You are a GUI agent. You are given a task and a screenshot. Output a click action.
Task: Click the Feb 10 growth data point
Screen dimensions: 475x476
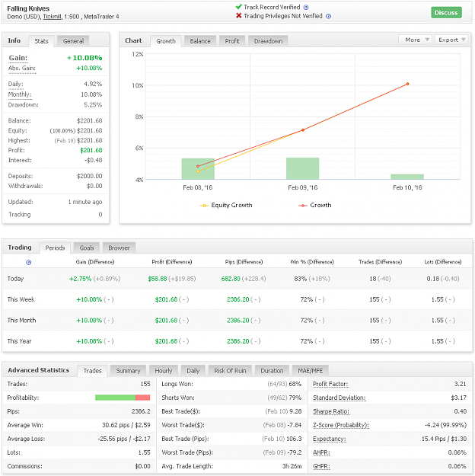[x=407, y=84]
